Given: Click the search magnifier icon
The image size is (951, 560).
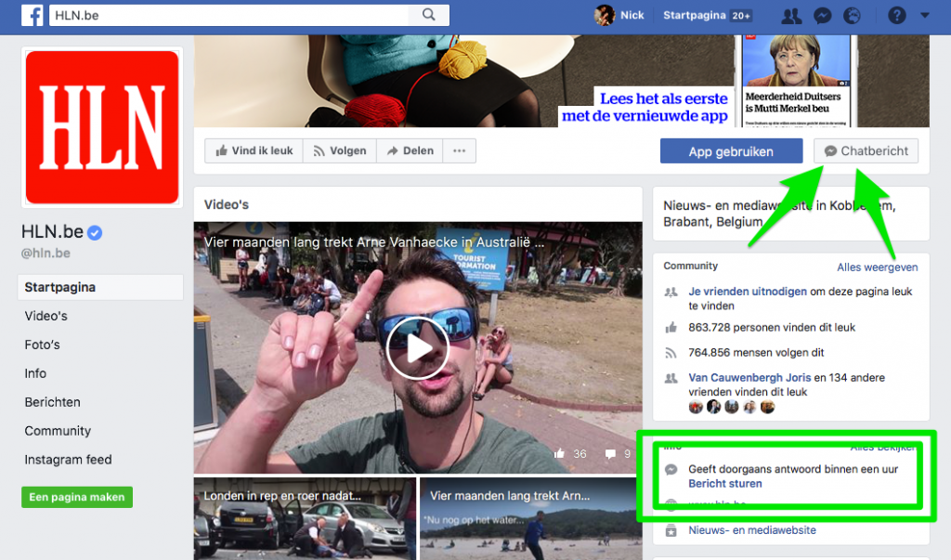Looking at the screenshot, I should coord(429,15).
